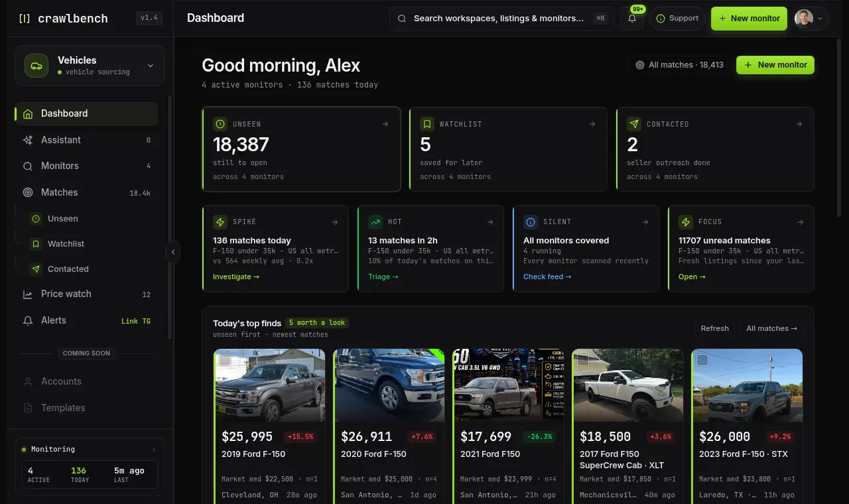Click the HOT card trending icon
Viewport: 849px width, 504px height.
point(375,222)
